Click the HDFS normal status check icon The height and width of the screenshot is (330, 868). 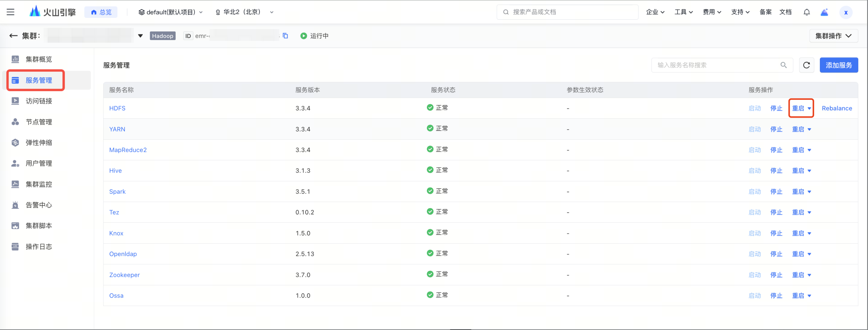pyautogui.click(x=430, y=108)
